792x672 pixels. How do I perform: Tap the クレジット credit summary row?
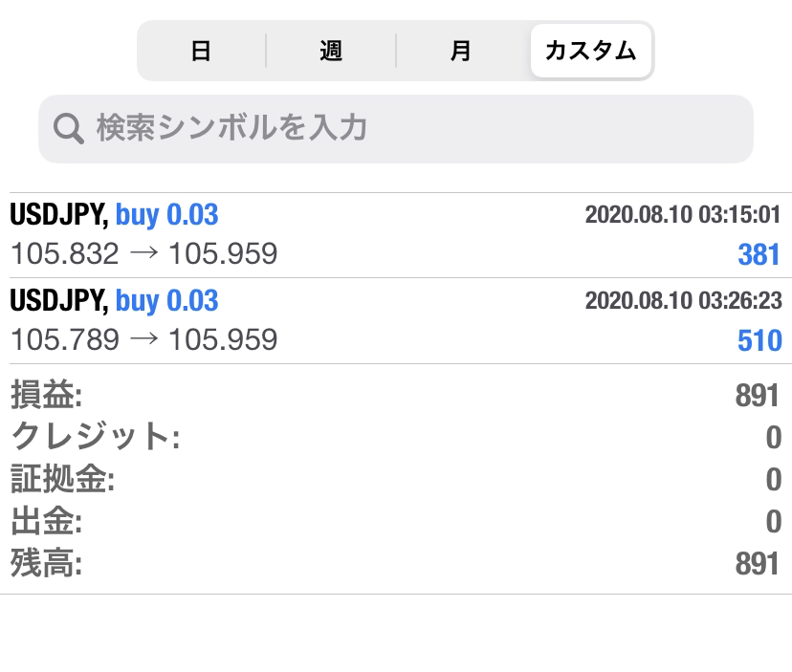click(396, 437)
